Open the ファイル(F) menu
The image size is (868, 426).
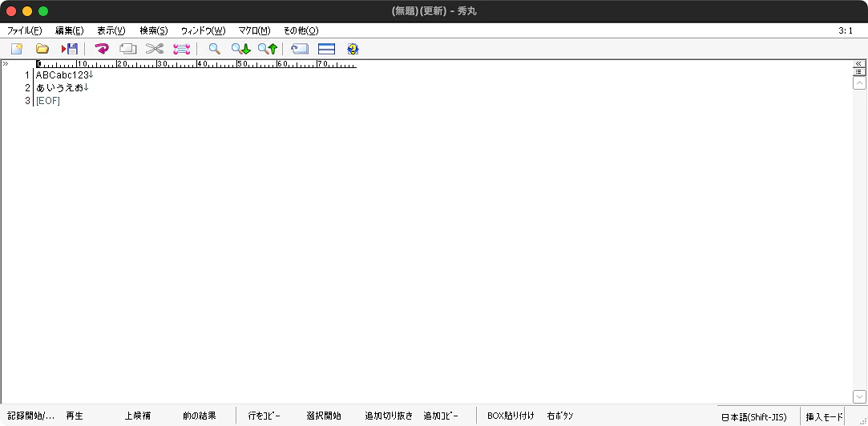[24, 30]
